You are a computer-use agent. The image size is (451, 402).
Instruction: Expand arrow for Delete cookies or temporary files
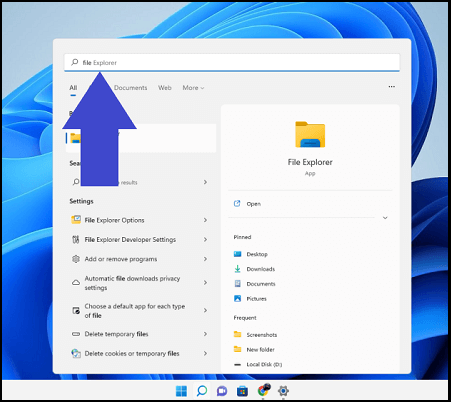coord(205,353)
